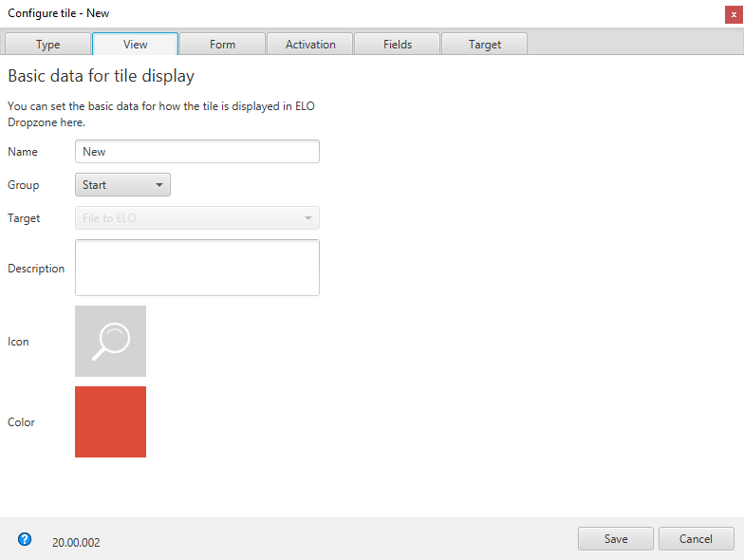
Task: Click inside the Description text area
Action: click(197, 268)
